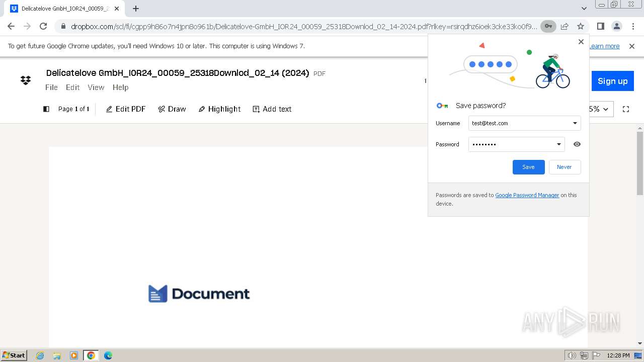Click the Document logo in PDF

click(x=199, y=294)
